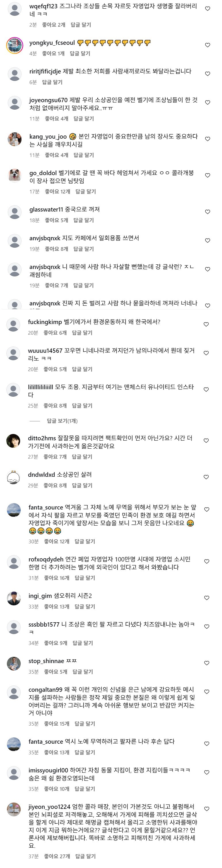
Task: Heart the glasswater11 comment
Action: point(208,212)
